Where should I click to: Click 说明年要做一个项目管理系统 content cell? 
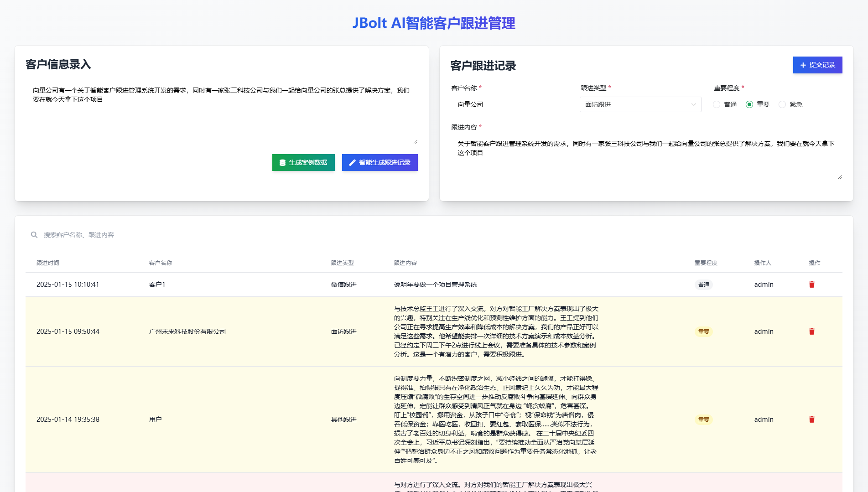[x=436, y=285]
